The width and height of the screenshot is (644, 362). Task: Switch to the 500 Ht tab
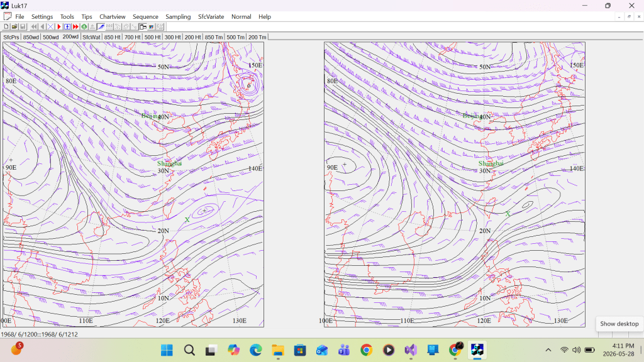click(x=152, y=37)
